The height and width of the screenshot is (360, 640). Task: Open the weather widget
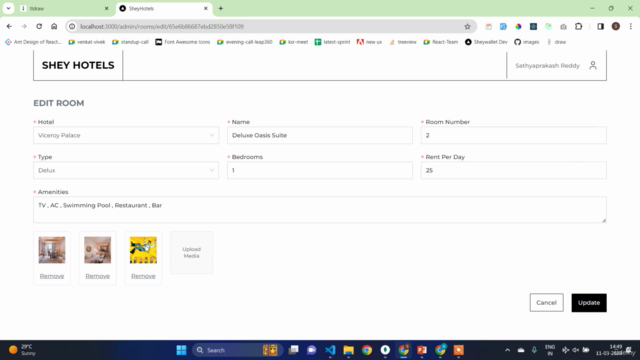point(22,350)
